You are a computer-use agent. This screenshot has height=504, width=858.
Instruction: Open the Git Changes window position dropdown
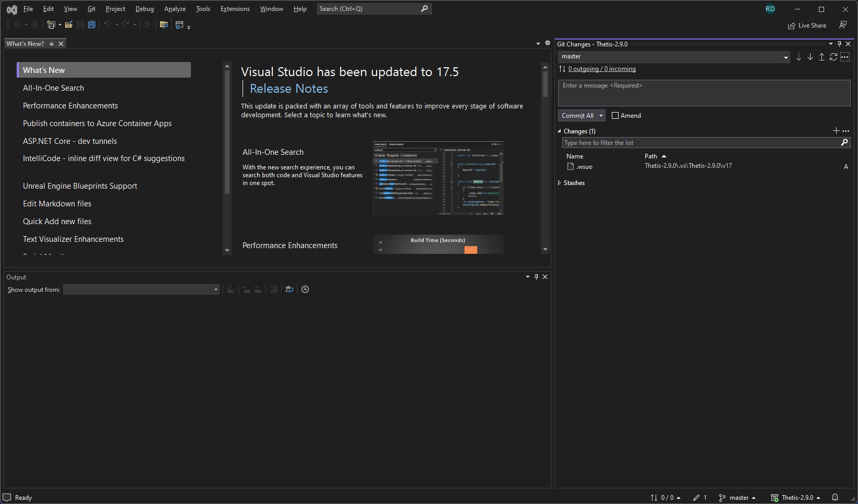pyautogui.click(x=831, y=44)
